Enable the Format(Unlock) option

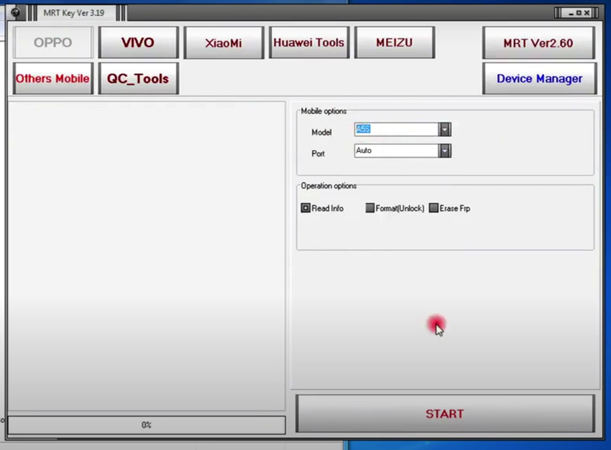(370, 208)
